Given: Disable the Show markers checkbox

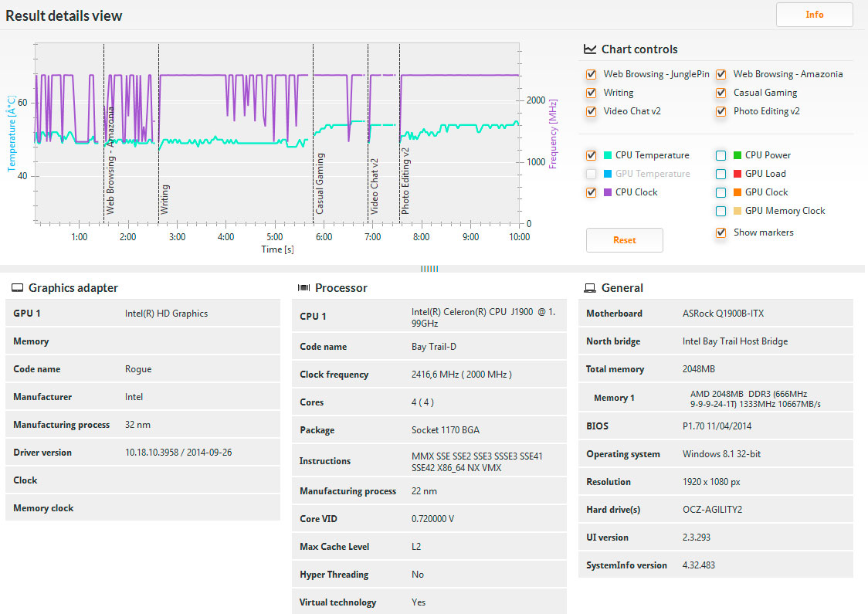Looking at the screenshot, I should 721,232.
